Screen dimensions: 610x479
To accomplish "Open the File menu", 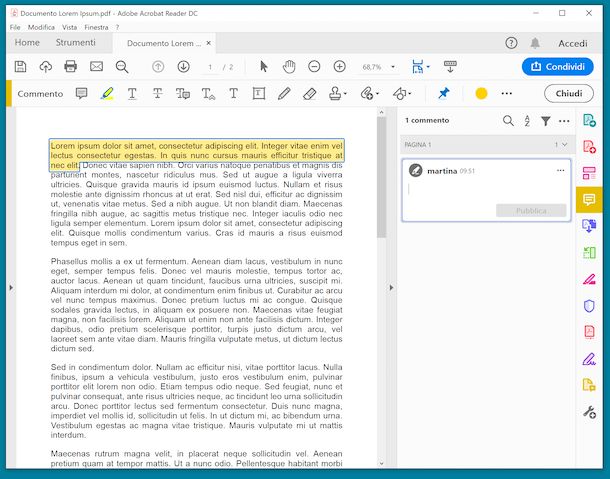I will click(15, 27).
